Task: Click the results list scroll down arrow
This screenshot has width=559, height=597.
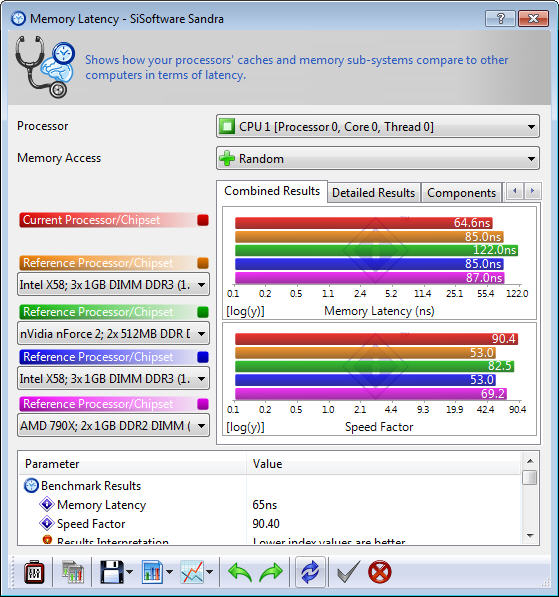Action: tap(530, 535)
